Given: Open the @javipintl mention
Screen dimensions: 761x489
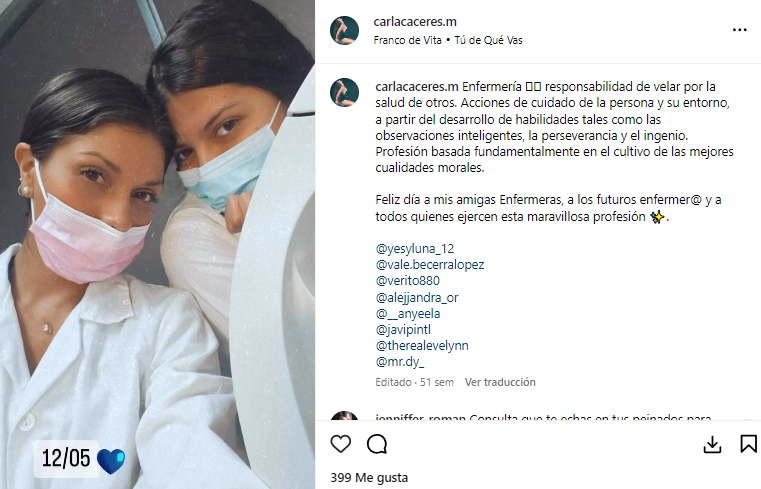Looking at the screenshot, I should click(x=403, y=330).
